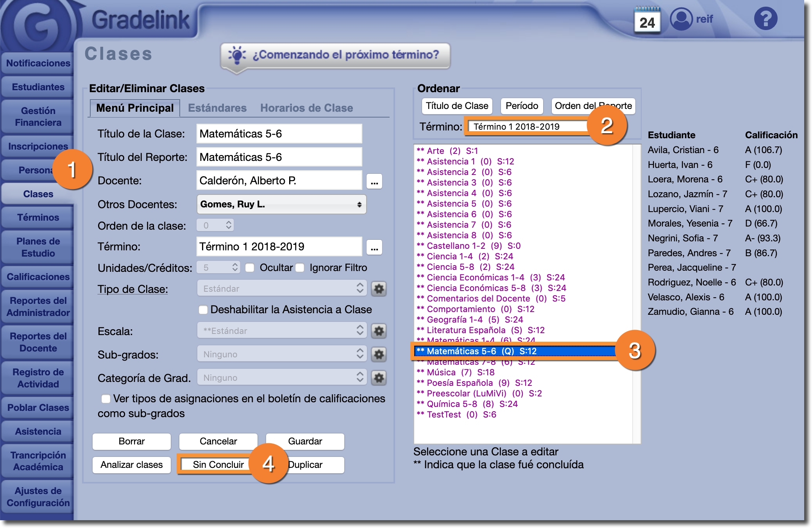Open the calendar icon showing 24

tap(647, 20)
